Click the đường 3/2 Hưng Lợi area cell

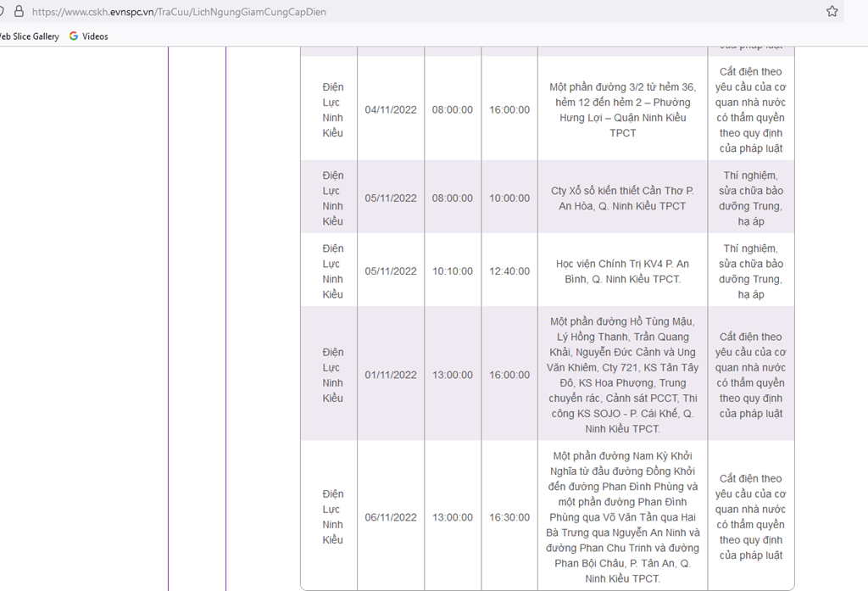(x=622, y=110)
